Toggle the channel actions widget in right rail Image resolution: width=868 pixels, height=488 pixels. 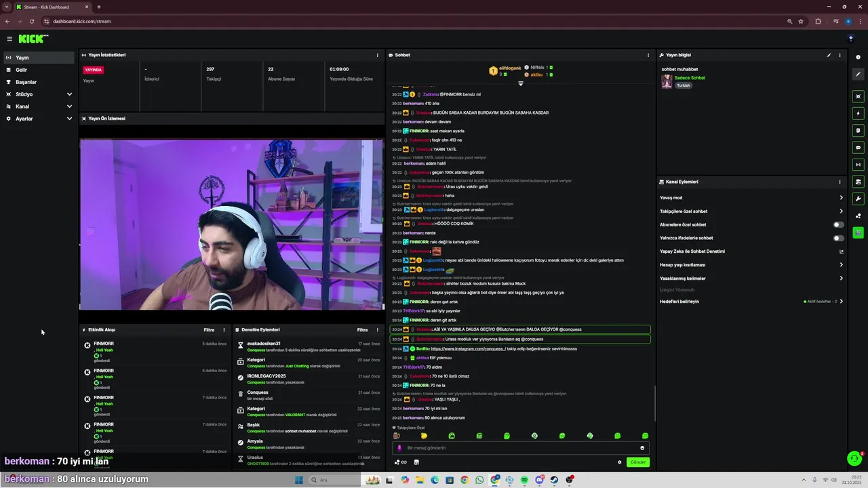pos(858,182)
